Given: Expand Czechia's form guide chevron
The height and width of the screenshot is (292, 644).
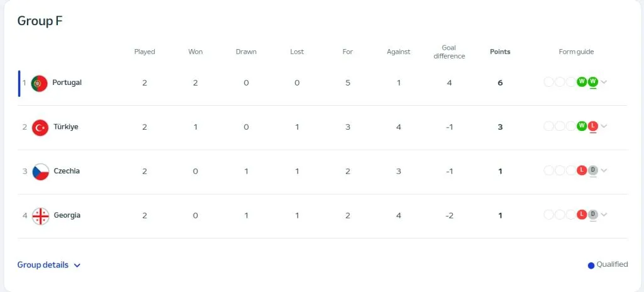Looking at the screenshot, I should coord(604,171).
